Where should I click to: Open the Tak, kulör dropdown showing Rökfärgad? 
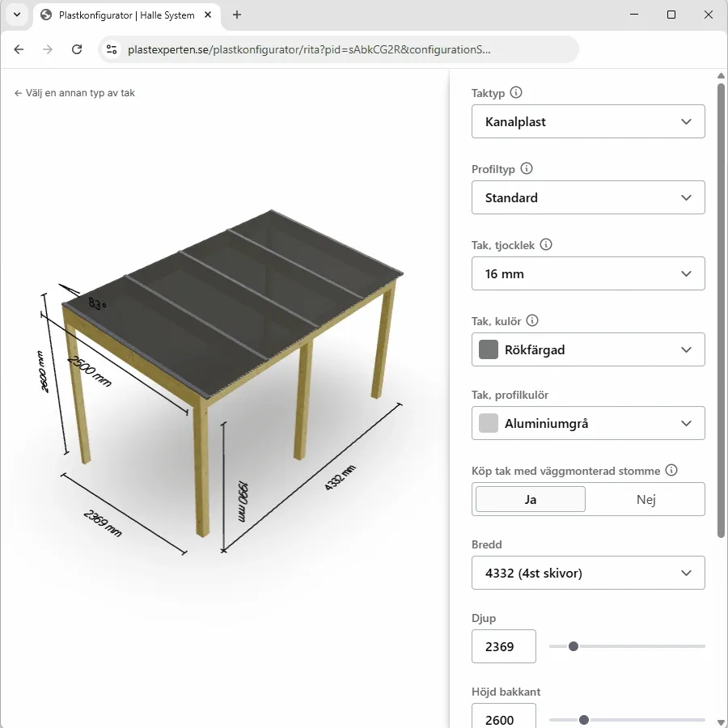588,349
